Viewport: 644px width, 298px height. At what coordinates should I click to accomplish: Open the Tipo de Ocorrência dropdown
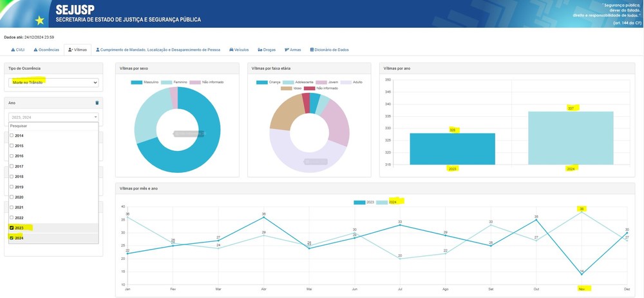(x=53, y=83)
